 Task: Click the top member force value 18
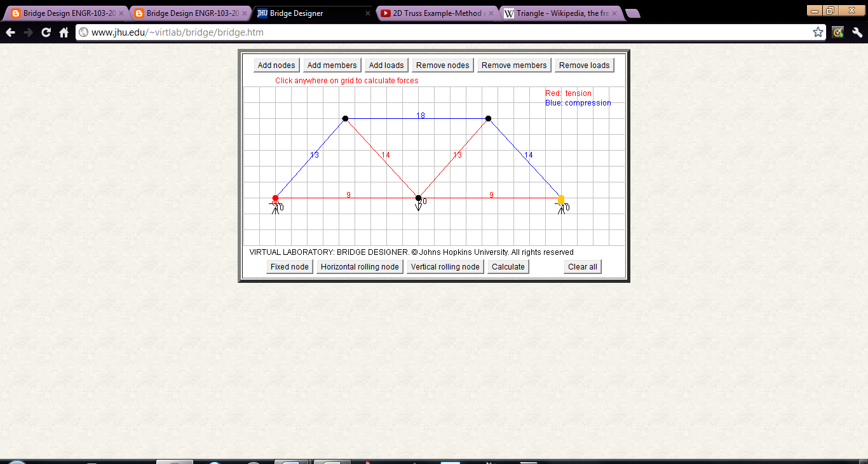421,116
